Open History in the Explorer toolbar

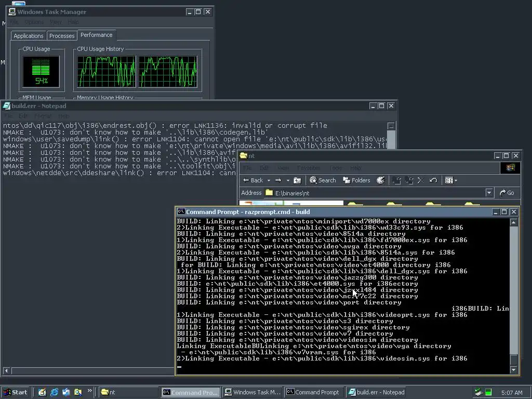[x=381, y=180]
